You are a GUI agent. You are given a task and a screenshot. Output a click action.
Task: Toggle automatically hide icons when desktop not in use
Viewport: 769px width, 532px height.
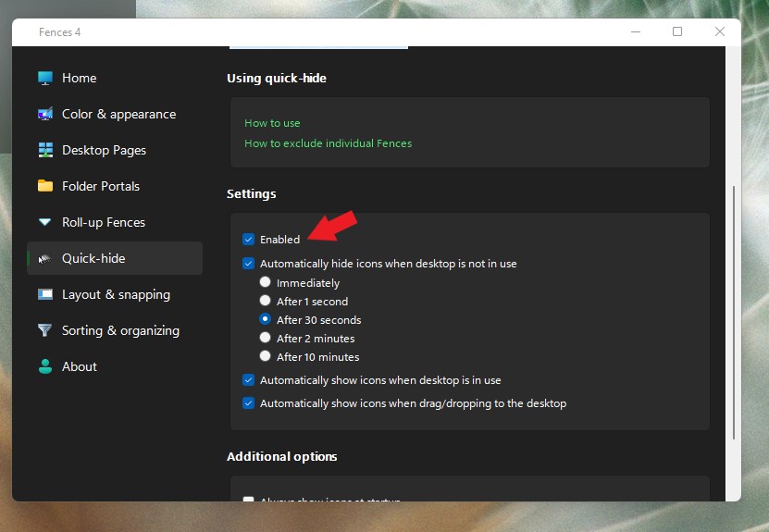(x=249, y=264)
